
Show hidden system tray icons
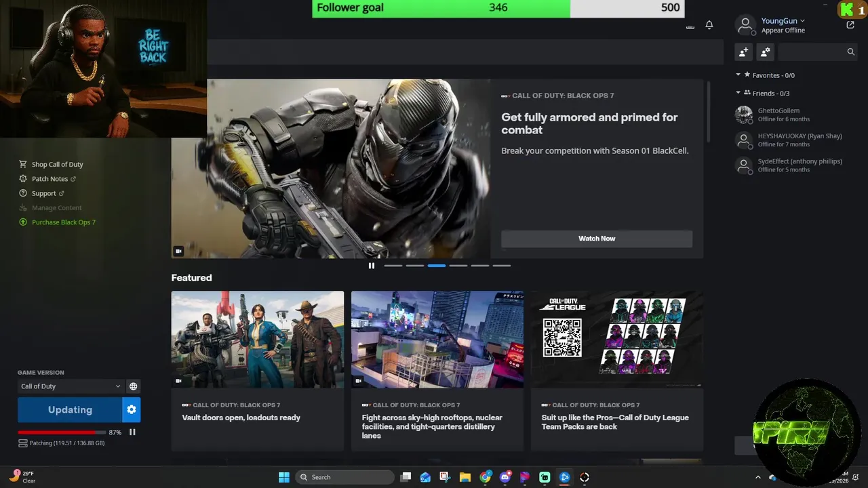[x=758, y=477]
